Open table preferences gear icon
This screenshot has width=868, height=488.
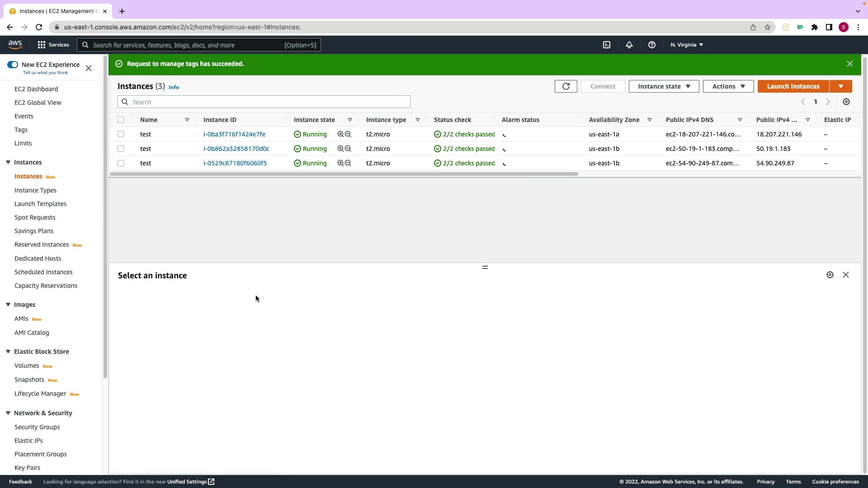[846, 102]
